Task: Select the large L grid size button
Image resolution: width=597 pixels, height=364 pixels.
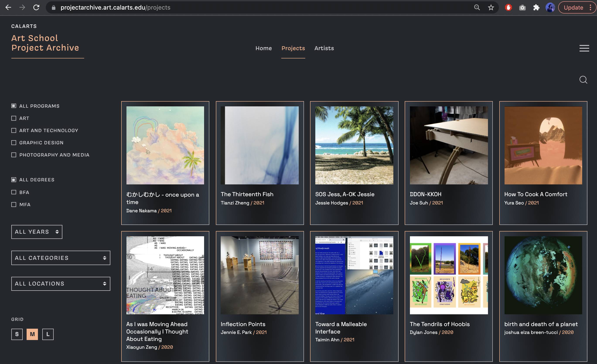Action: click(48, 334)
